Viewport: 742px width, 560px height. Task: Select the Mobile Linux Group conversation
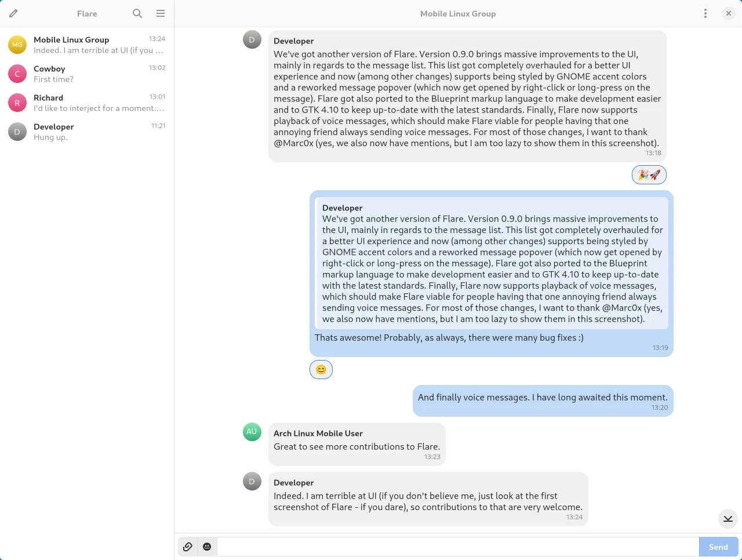87,45
